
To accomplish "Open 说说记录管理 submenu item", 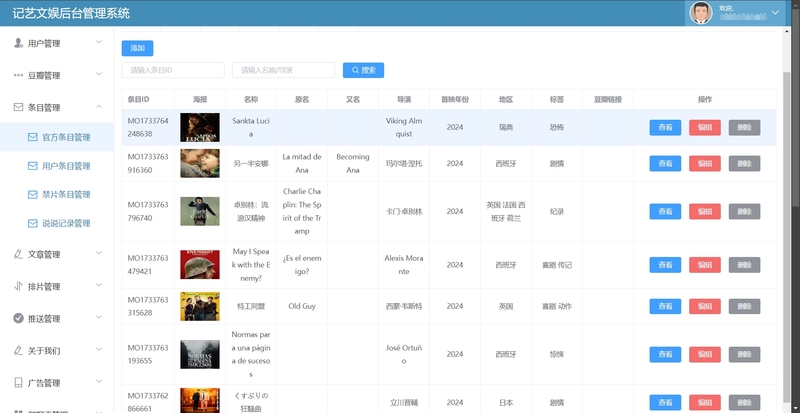I will [x=57, y=223].
